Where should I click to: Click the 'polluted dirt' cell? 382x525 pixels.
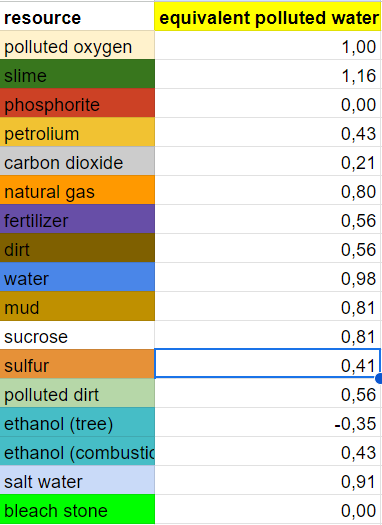[x=77, y=393]
